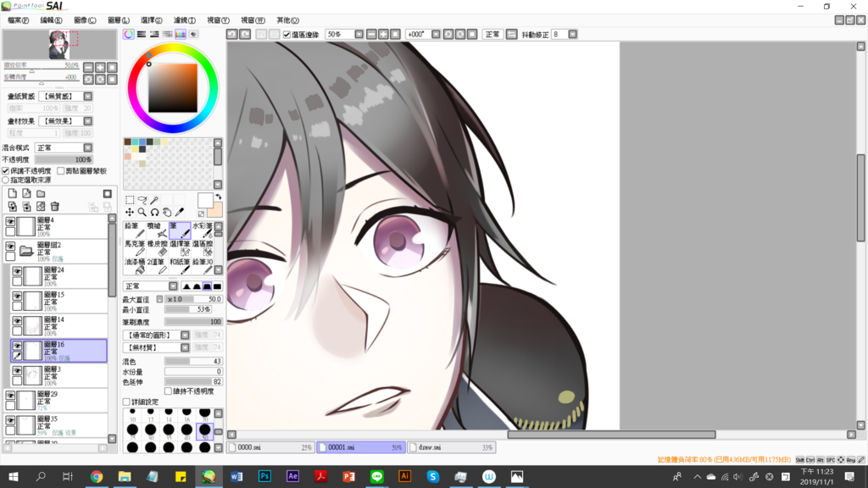Viewport: 868px width, 488px height.
Task: Open the 圖層 menu
Action: click(119, 20)
